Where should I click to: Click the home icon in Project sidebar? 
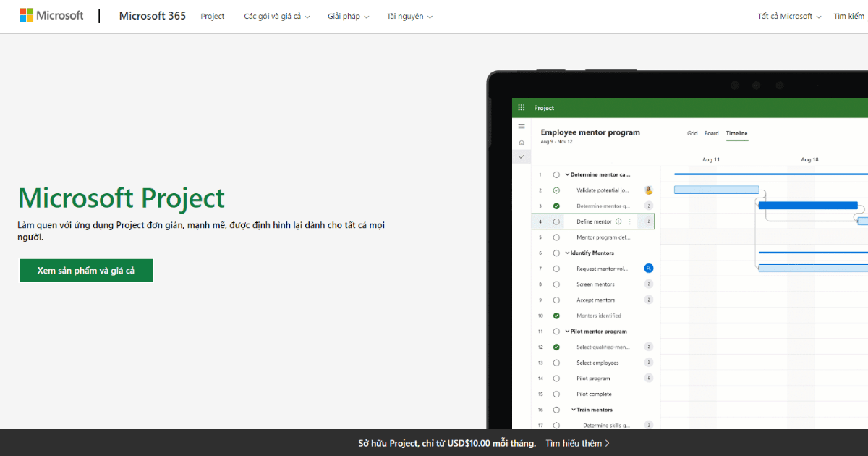[522, 142]
